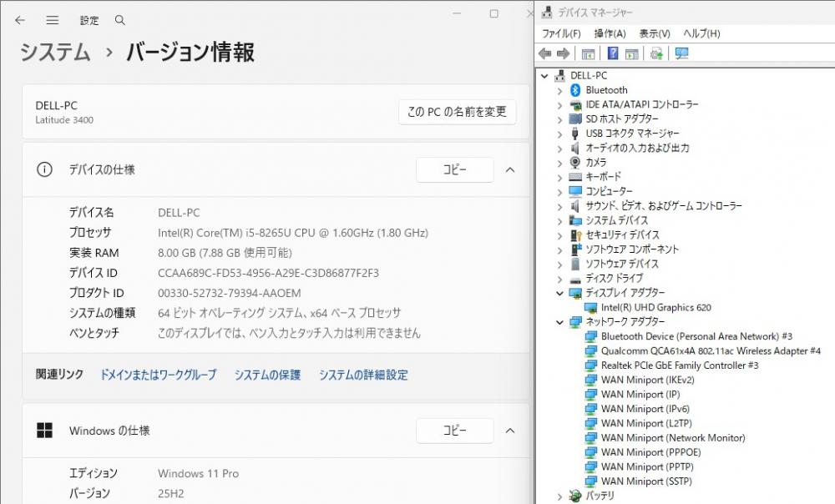The height and width of the screenshot is (504, 835).
Task: Click the show/hide console tree toolbar icon
Action: point(588,53)
